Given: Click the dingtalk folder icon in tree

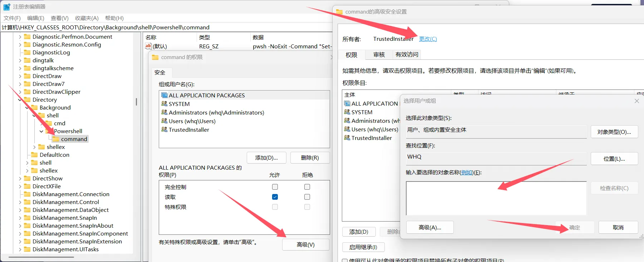Looking at the screenshot, I should (27, 60).
